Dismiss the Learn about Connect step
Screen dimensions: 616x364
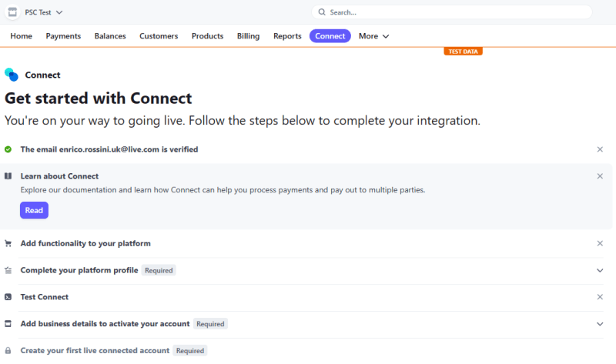600,176
